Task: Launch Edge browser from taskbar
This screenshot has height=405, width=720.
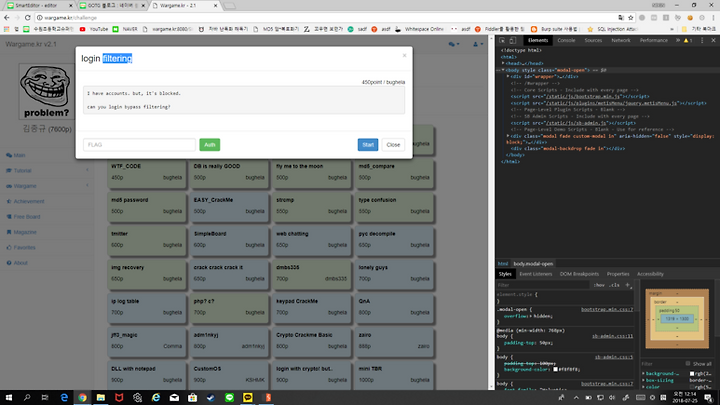Action: (x=64, y=398)
